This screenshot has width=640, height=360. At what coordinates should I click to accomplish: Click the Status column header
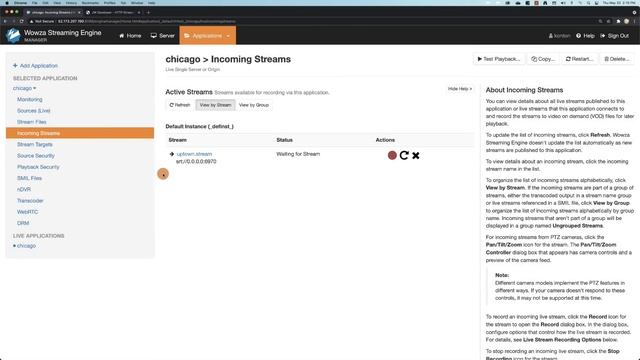pos(284,140)
